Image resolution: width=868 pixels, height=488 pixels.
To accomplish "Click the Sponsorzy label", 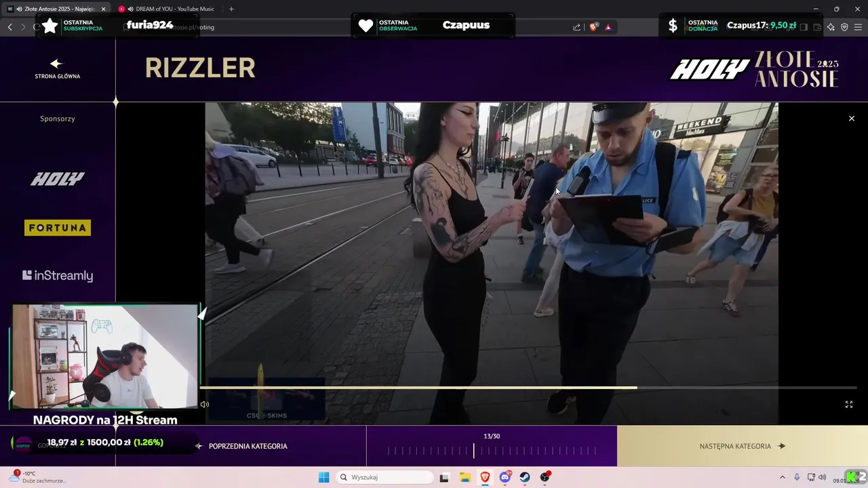I will (58, 119).
